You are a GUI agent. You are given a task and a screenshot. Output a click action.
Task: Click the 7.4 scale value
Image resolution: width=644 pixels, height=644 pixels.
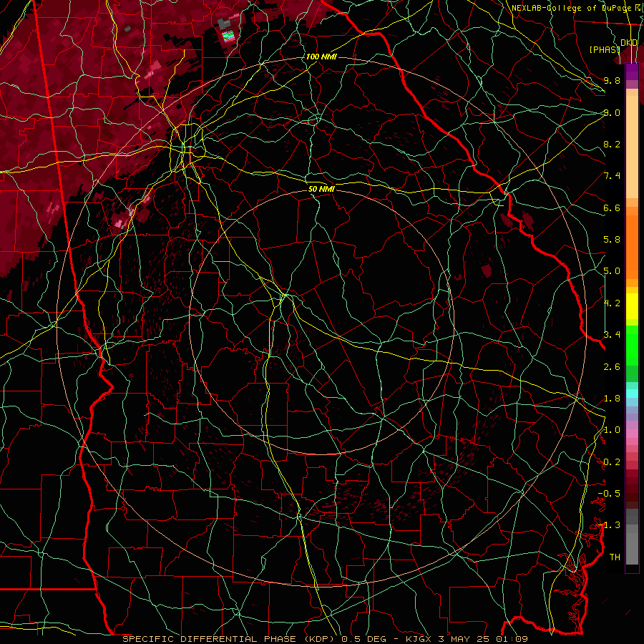tap(612, 176)
